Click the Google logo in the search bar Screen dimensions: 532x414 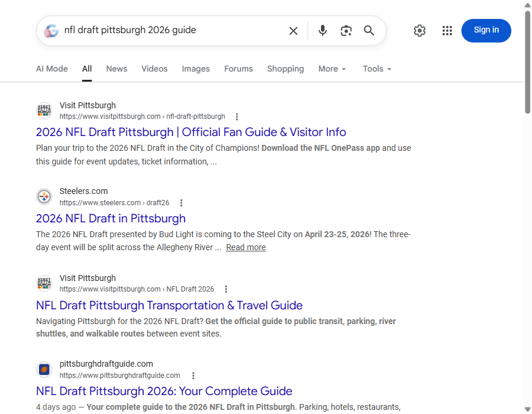tap(51, 30)
